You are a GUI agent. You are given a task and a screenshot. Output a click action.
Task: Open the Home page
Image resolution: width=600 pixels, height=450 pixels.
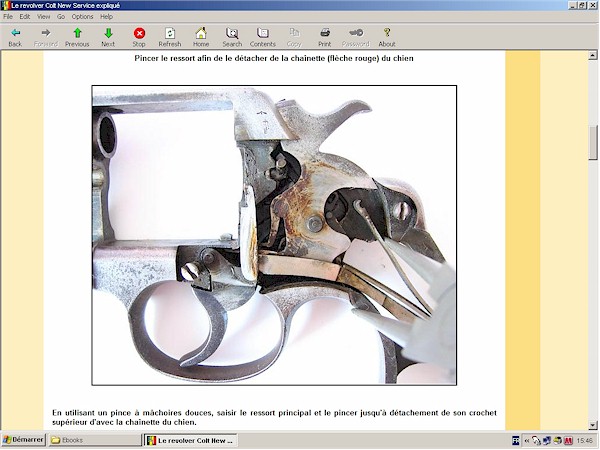201,37
